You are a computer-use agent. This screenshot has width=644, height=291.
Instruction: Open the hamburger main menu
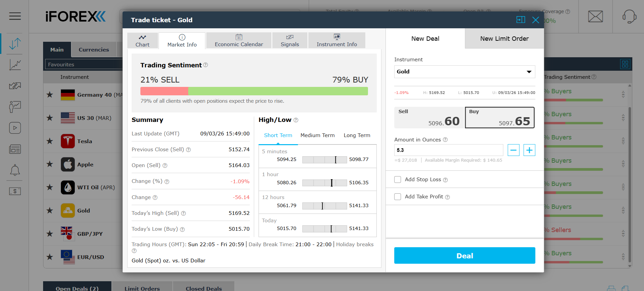[15, 16]
